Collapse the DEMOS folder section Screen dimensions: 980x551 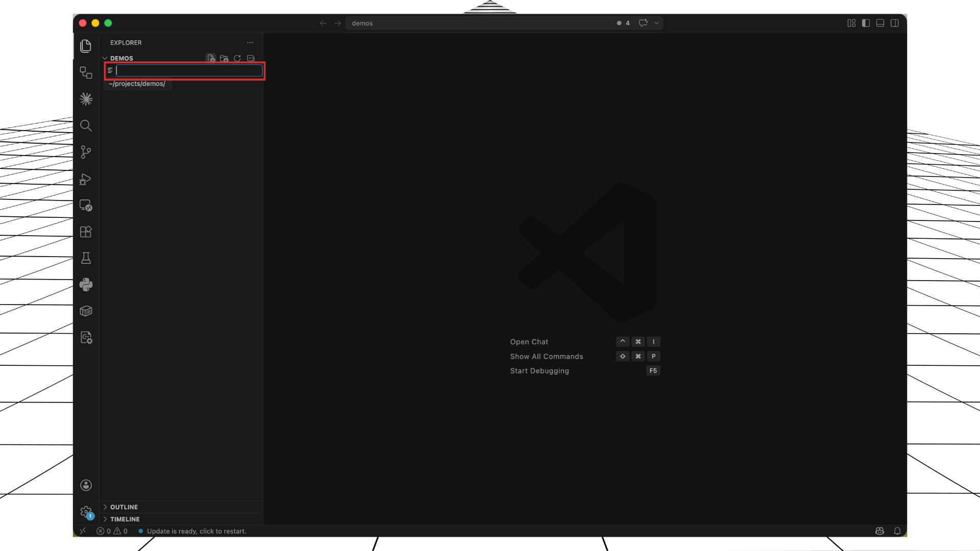tap(105, 58)
